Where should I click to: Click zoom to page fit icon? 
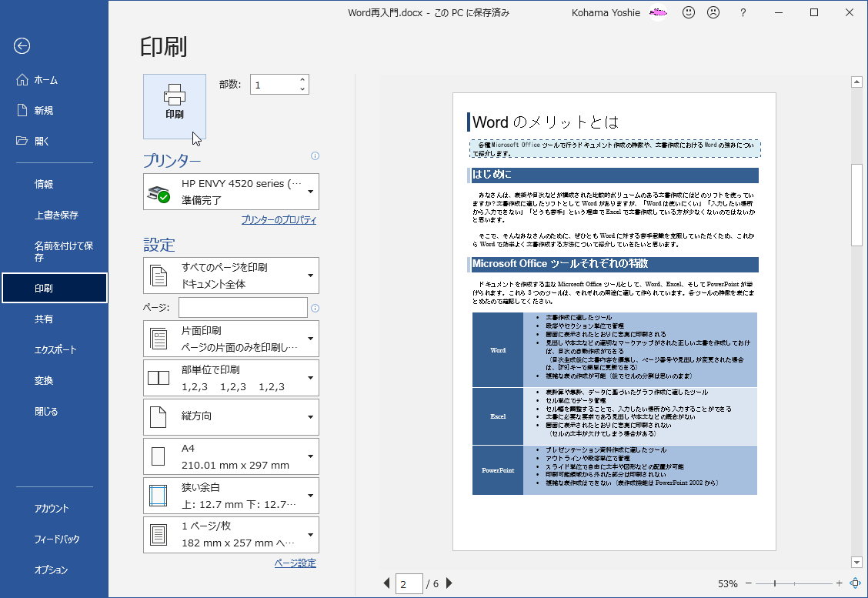pyautogui.click(x=855, y=583)
